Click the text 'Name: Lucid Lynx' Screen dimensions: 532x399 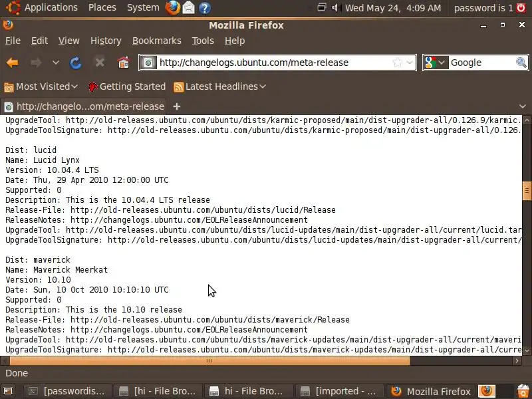pos(43,160)
